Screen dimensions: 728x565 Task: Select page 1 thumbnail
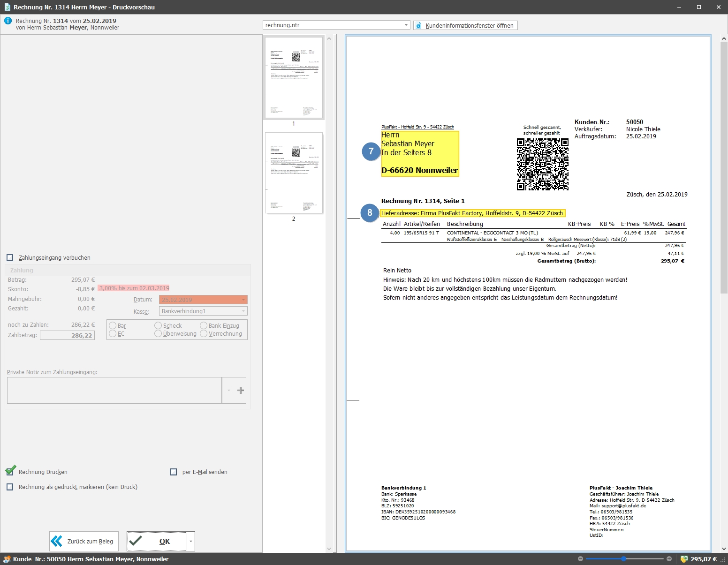pos(294,77)
